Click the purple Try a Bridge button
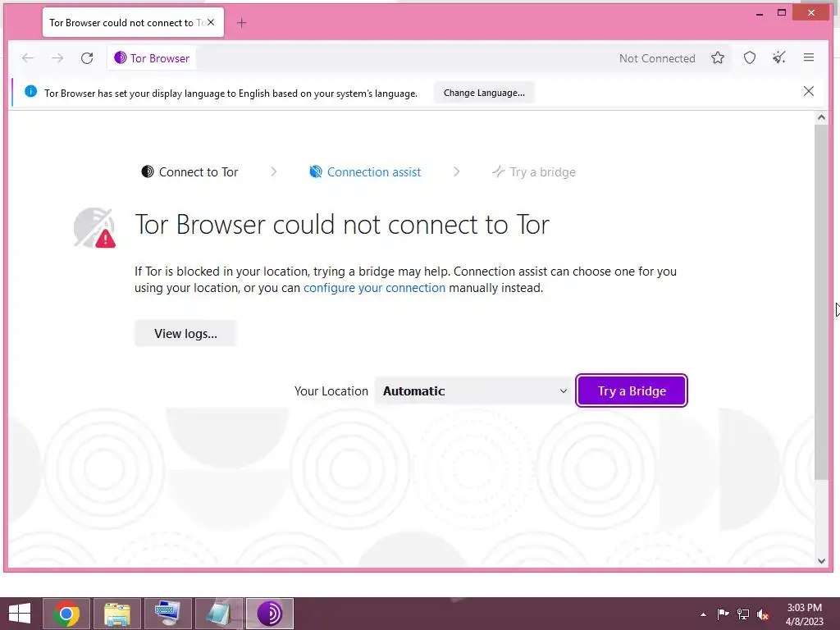This screenshot has width=840, height=630. click(632, 391)
